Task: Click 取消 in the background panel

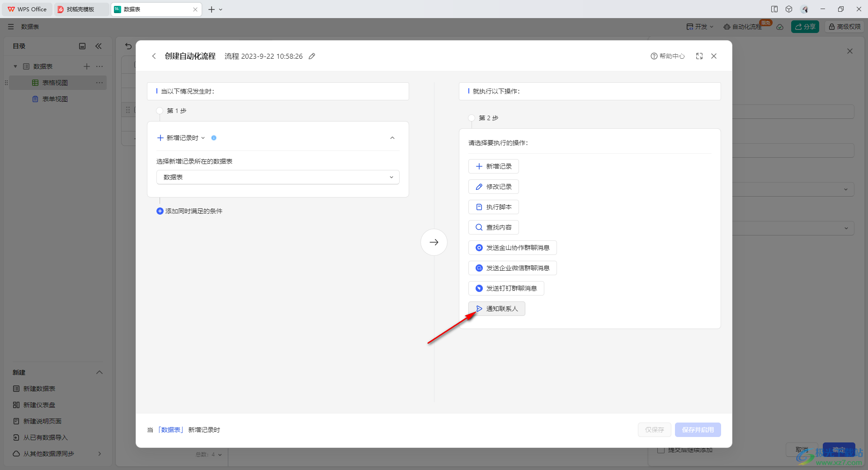Action: pos(802,450)
